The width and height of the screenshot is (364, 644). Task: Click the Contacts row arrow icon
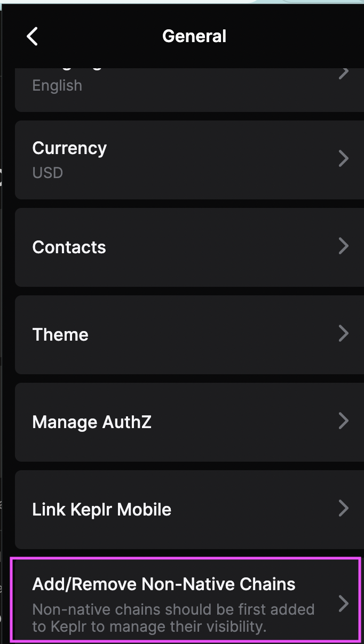(344, 246)
